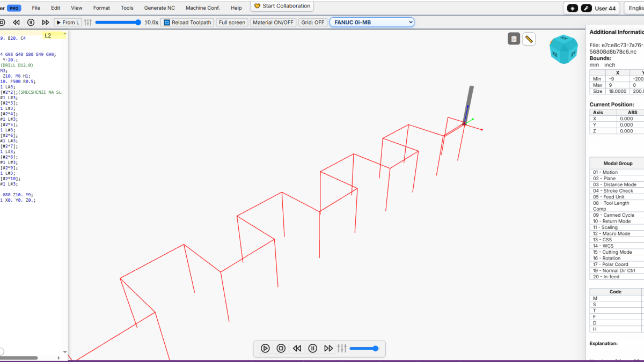
Task: Click the 10. F500 R0.5; code line
Action: pyautogui.click(x=18, y=82)
